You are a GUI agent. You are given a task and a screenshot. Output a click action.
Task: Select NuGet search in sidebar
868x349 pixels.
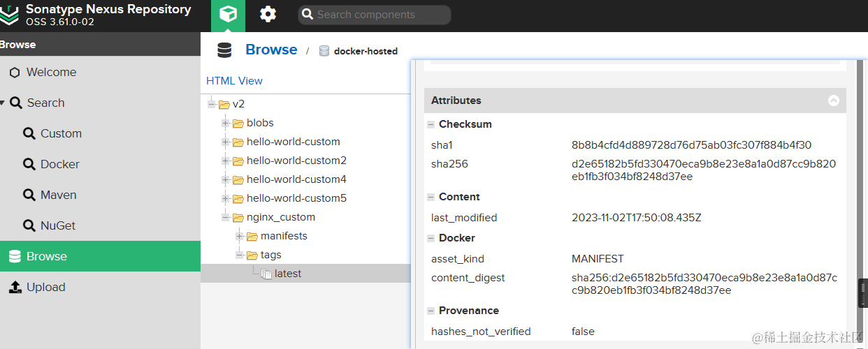click(100, 226)
